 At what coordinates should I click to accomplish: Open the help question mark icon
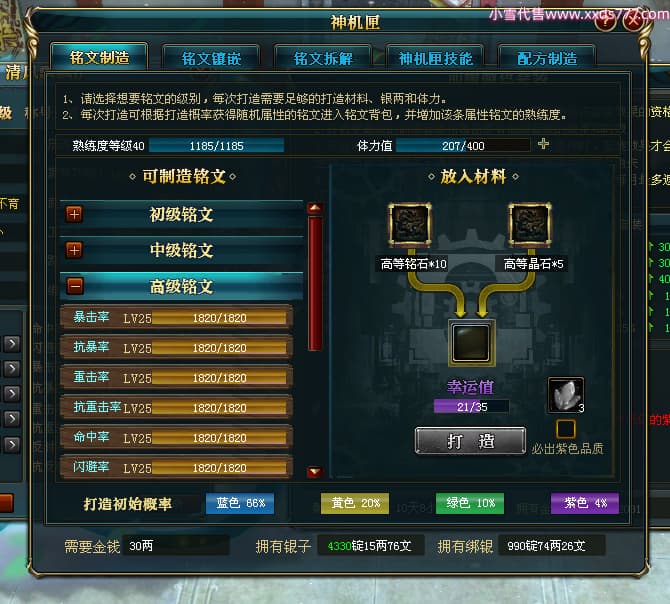605,21
